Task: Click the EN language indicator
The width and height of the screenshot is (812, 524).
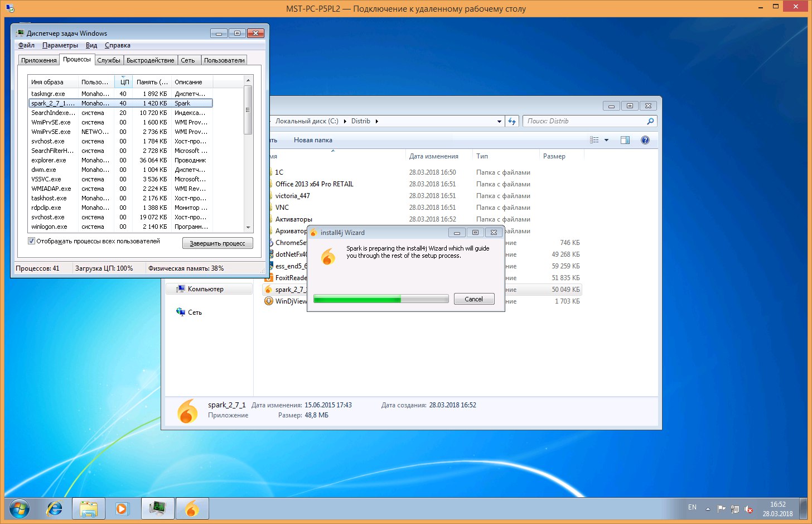Action: point(692,507)
